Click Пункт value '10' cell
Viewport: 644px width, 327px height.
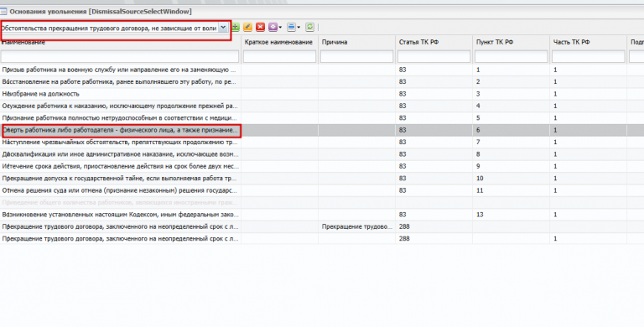pos(480,179)
